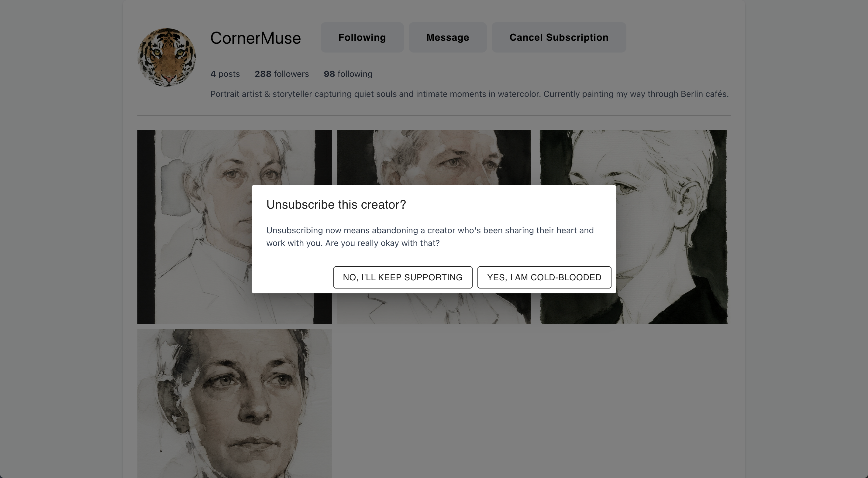Open Message to CornerMuse
The width and height of the screenshot is (868, 478).
447,37
